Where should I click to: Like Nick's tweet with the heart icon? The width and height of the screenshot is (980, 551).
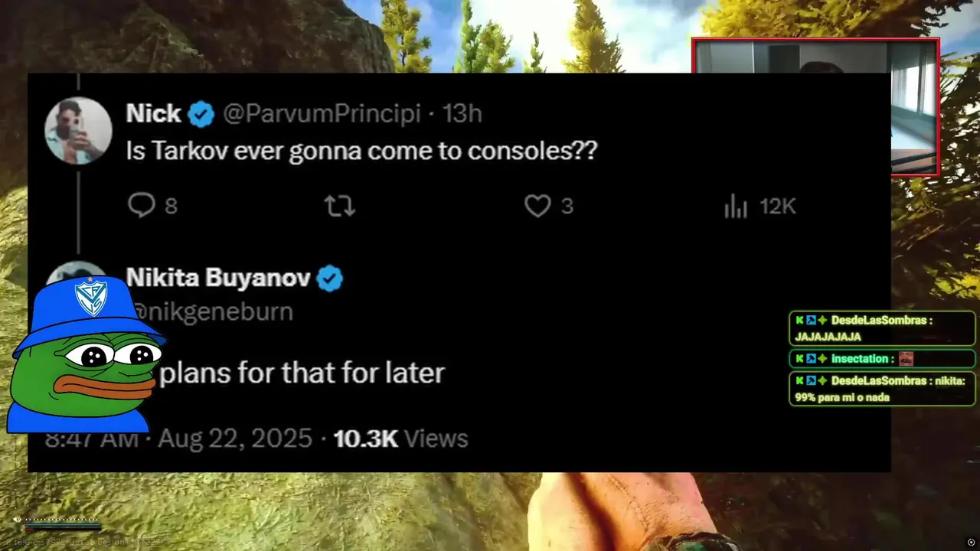tap(537, 205)
